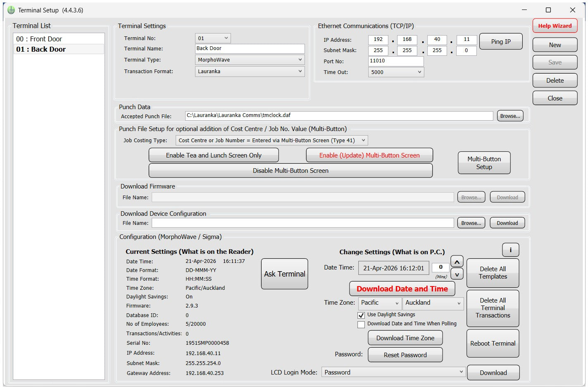Open the Help Wizard
Screen dimensions: 588x389
pos(555,26)
